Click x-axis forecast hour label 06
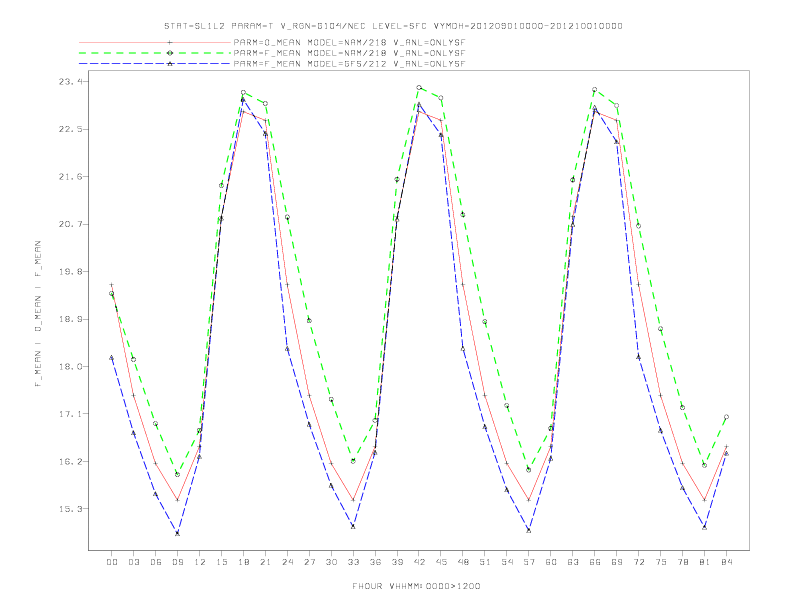 (156, 562)
